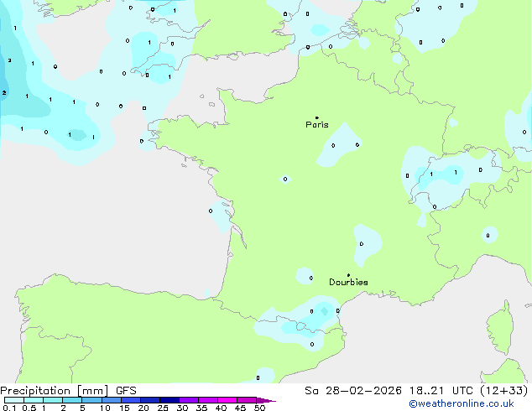This screenshot has width=532, height=411.
Task: Click the arrow tip past 50 on the legend
Action: tap(266, 400)
